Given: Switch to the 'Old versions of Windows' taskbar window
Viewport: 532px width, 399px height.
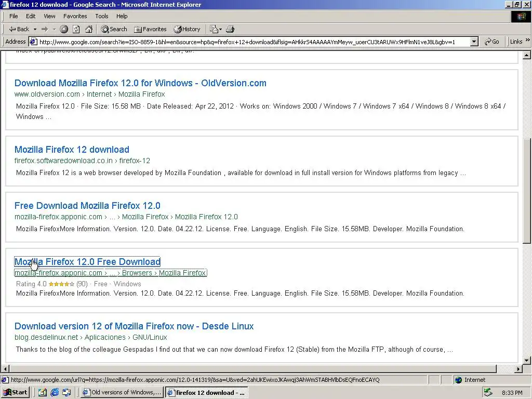Looking at the screenshot, I should point(122,393).
